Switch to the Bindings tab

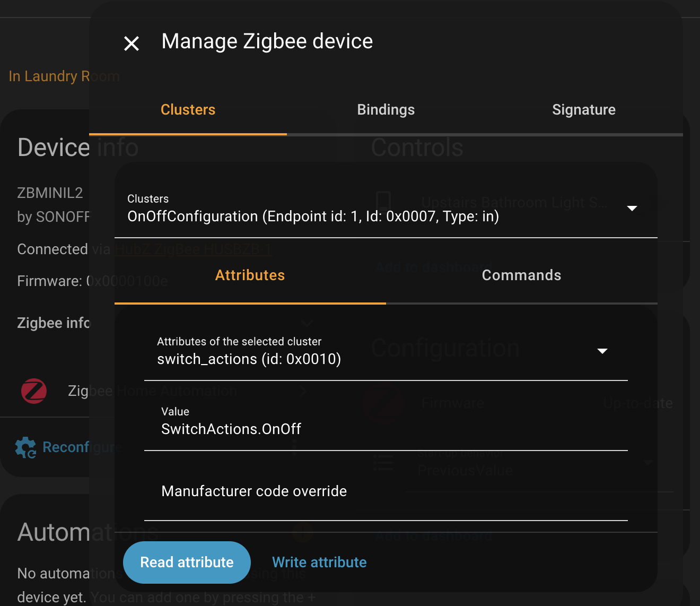point(386,110)
